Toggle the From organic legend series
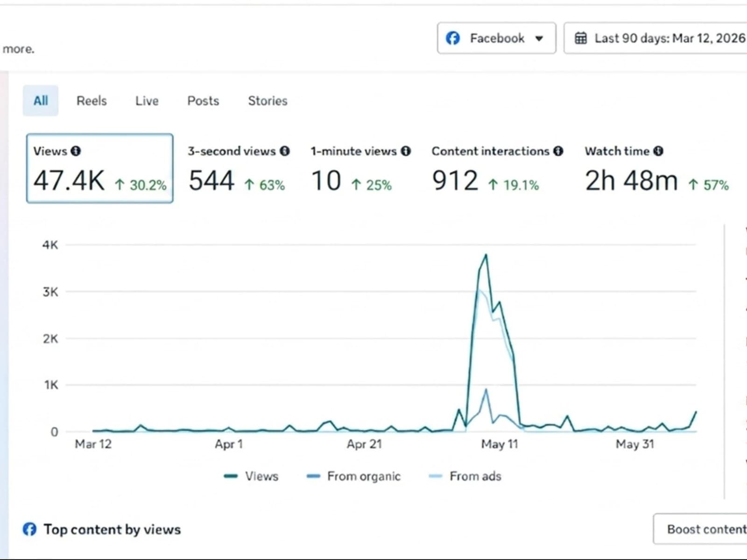This screenshot has width=747, height=560. [x=353, y=476]
